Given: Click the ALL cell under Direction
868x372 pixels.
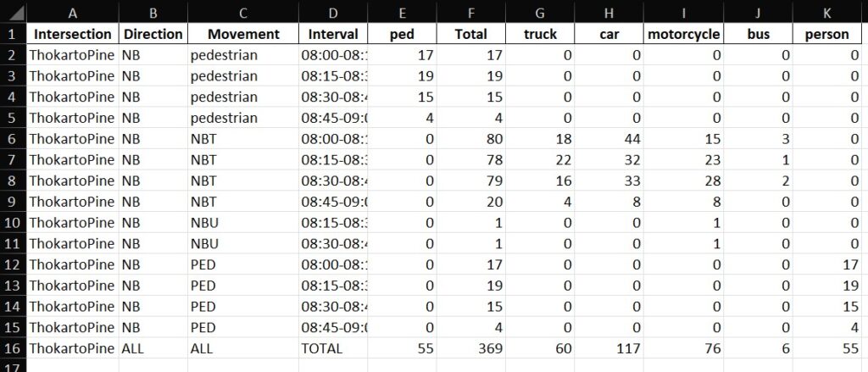Looking at the screenshot, I should (153, 347).
